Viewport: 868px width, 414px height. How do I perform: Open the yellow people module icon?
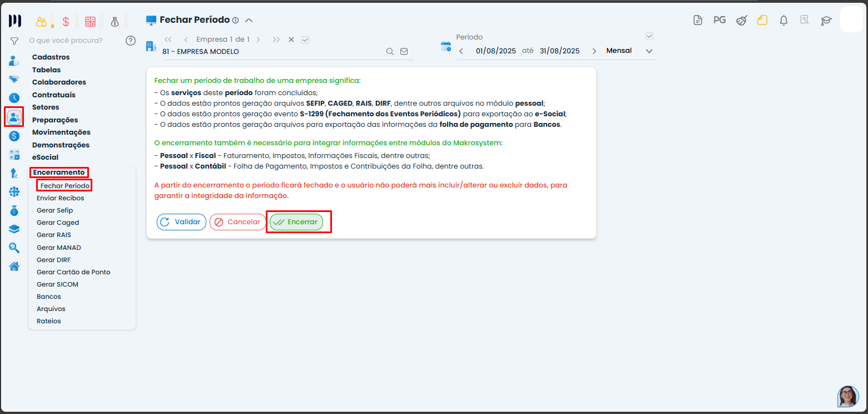coord(42,22)
